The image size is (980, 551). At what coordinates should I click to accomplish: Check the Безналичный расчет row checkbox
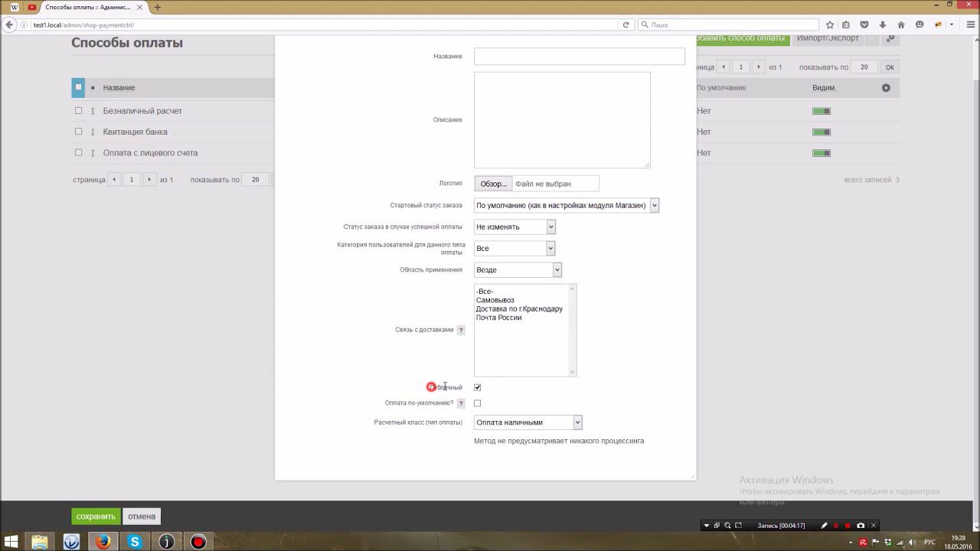pos(78,111)
